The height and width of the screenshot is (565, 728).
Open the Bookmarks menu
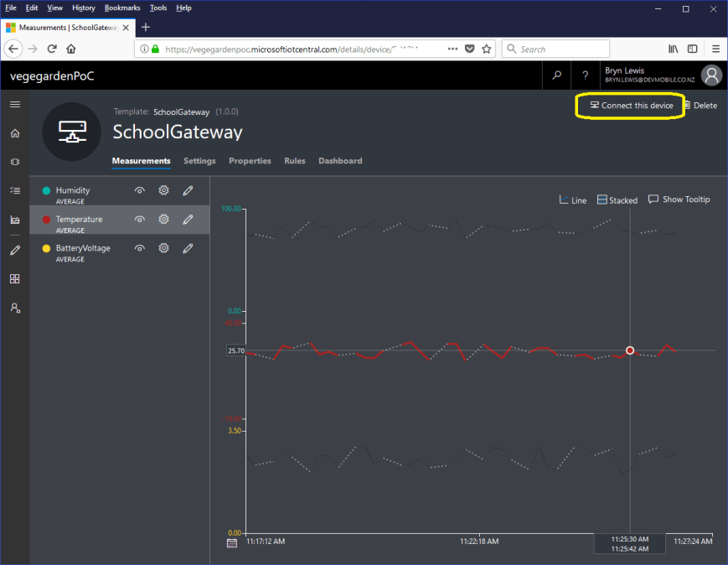tap(122, 8)
